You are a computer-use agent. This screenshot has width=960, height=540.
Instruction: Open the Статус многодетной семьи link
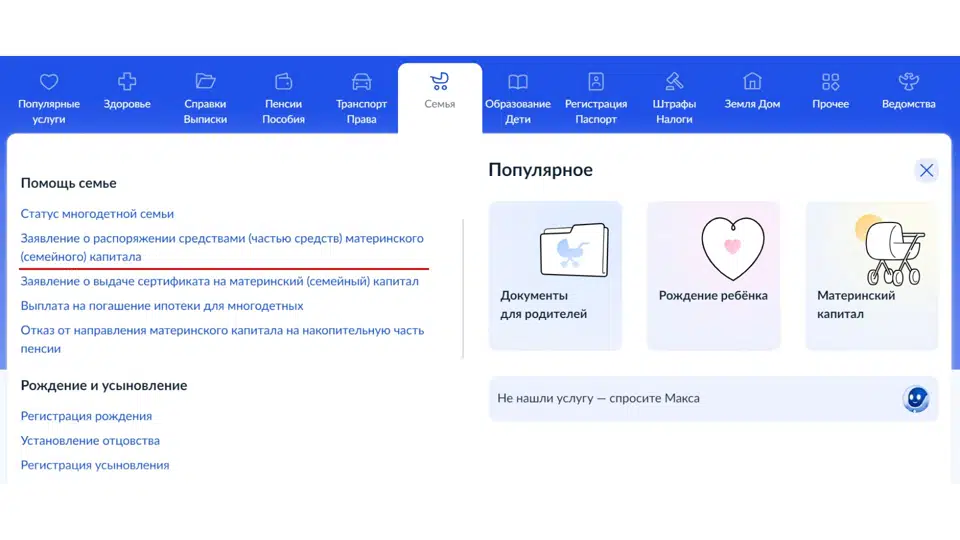97,214
